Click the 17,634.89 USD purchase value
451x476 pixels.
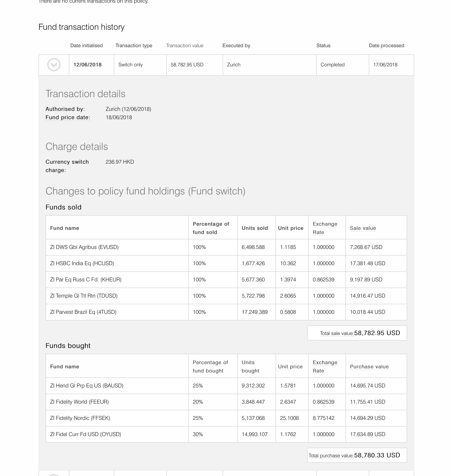[x=367, y=434]
